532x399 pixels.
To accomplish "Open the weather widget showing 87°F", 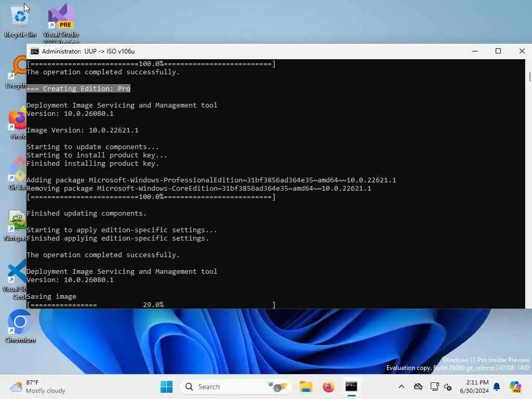I will pyautogui.click(x=37, y=387).
